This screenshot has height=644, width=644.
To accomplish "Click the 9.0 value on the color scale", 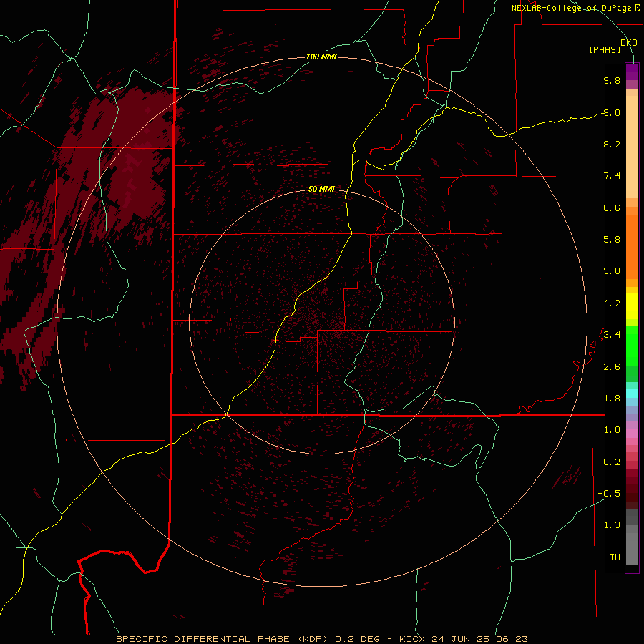I will tap(612, 112).
